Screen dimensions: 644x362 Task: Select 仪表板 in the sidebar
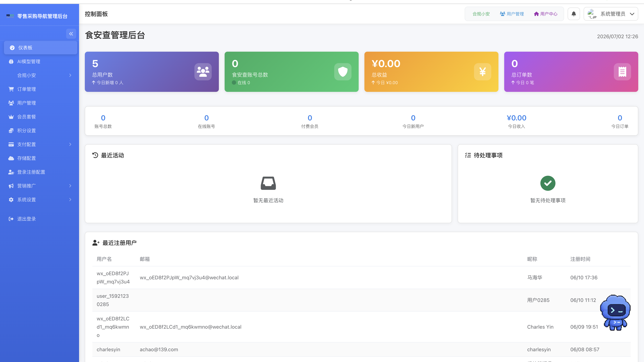coord(40,48)
